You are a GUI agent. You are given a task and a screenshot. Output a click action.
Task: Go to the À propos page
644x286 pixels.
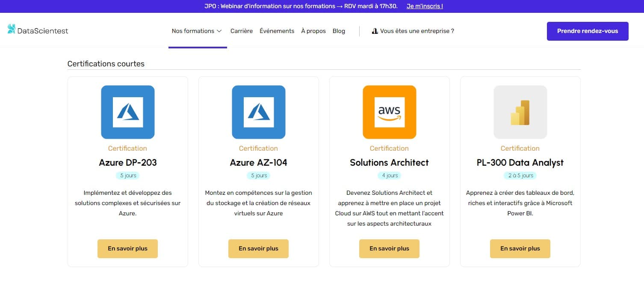click(x=313, y=31)
